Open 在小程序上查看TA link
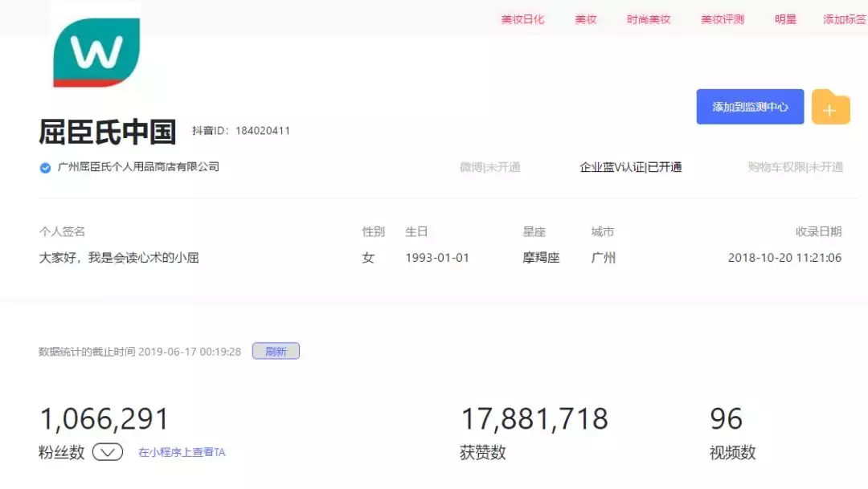 point(182,453)
